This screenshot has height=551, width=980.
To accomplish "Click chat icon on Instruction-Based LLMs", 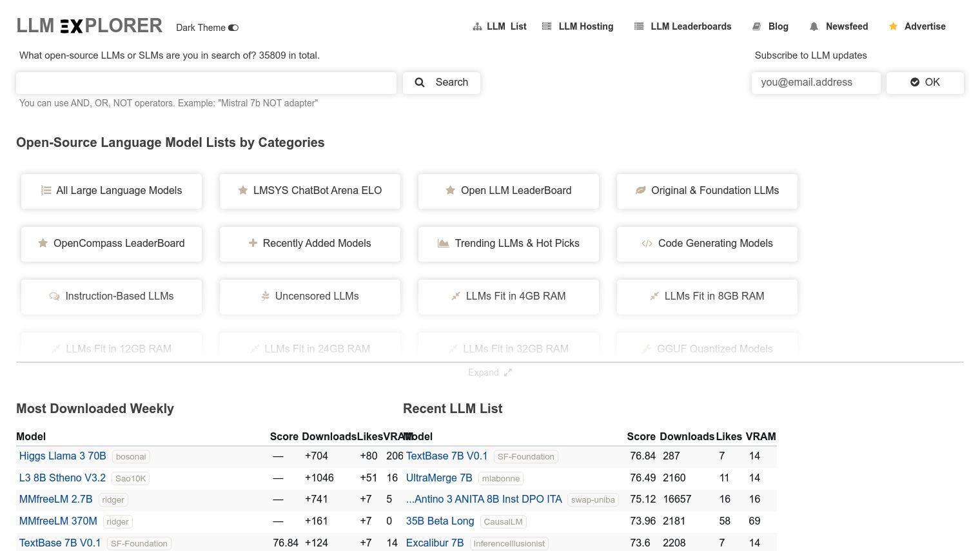I will click(54, 296).
